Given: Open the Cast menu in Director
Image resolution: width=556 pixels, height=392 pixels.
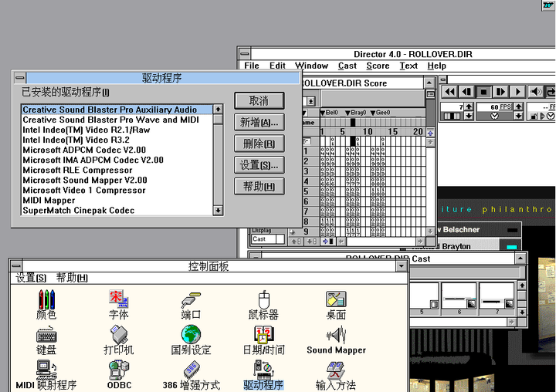Looking at the screenshot, I should (x=347, y=66).
